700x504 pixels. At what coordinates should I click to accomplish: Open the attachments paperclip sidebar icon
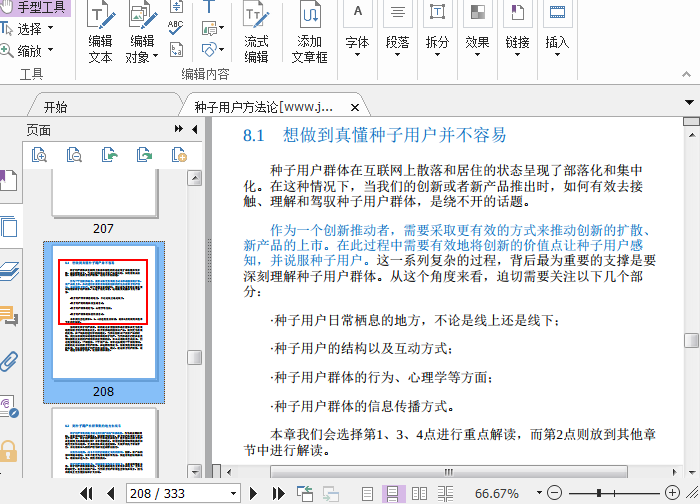click(9, 361)
